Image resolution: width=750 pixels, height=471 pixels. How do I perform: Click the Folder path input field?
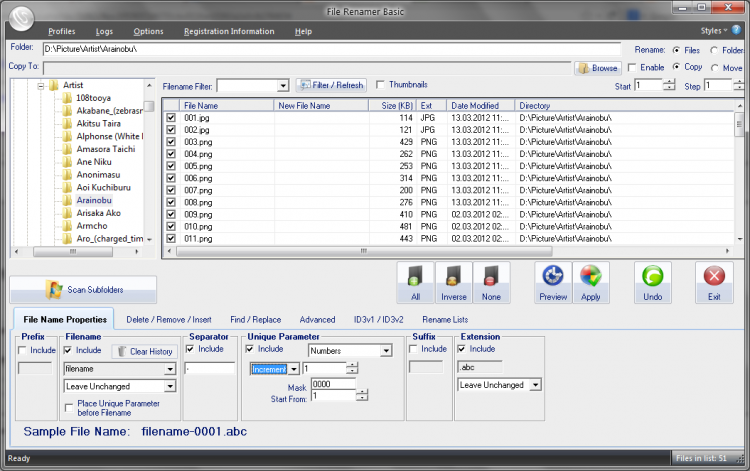330,48
